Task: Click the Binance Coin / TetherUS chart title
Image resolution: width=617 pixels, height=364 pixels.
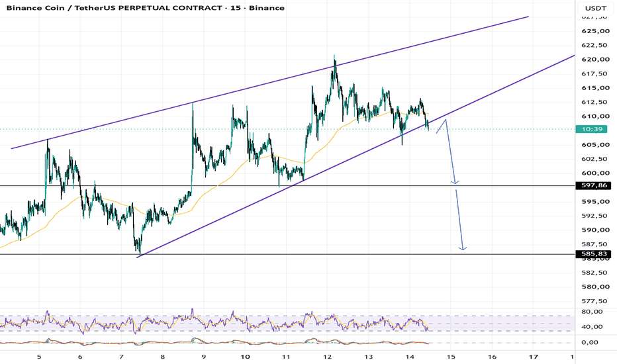Action: point(145,8)
